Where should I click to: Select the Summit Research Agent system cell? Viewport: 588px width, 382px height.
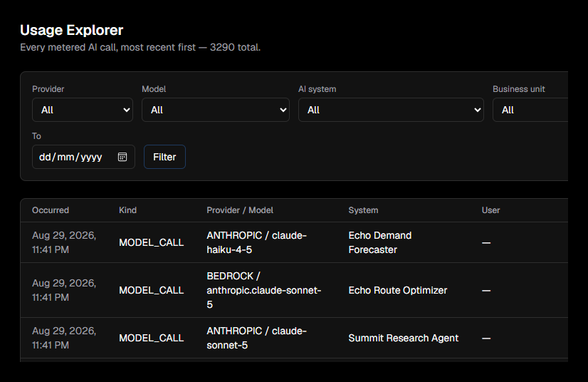pyautogui.click(x=404, y=338)
